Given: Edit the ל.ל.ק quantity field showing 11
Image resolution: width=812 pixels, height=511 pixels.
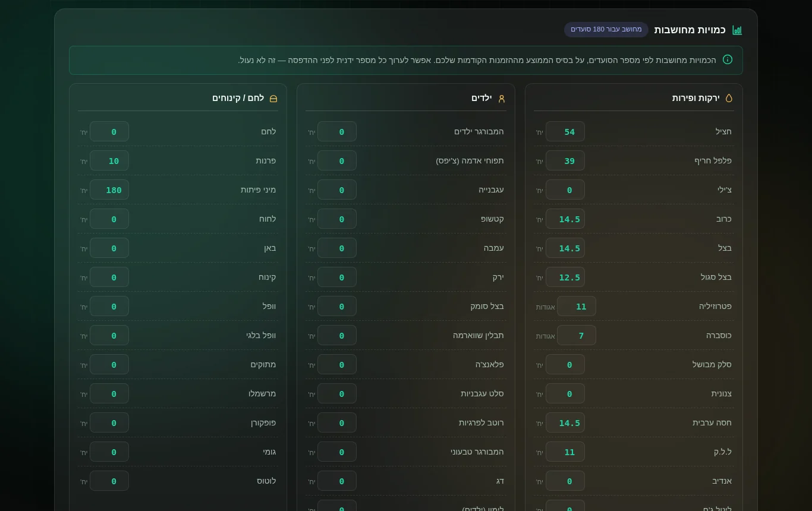Looking at the screenshot, I should click(565, 452).
